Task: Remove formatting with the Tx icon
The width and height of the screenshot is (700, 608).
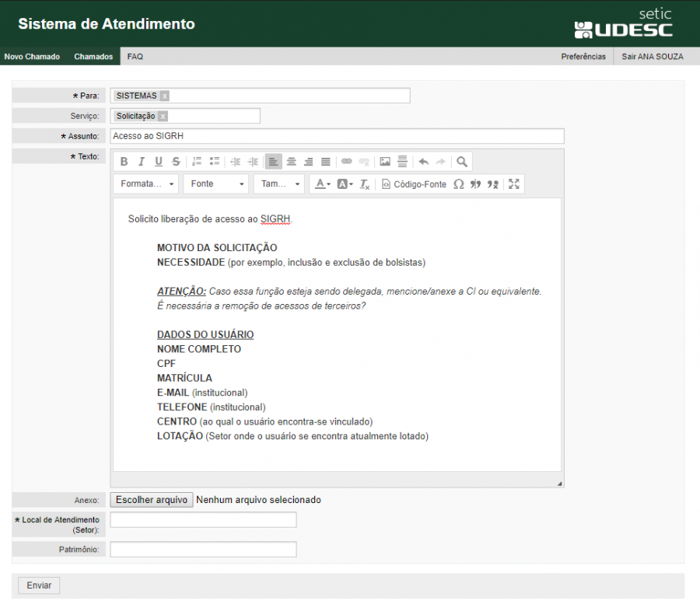Action: 364,184
